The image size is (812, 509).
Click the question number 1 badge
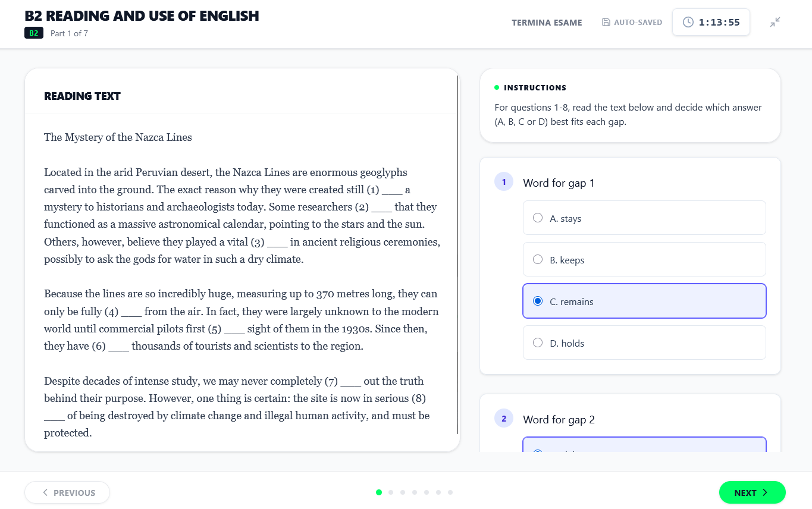click(504, 182)
